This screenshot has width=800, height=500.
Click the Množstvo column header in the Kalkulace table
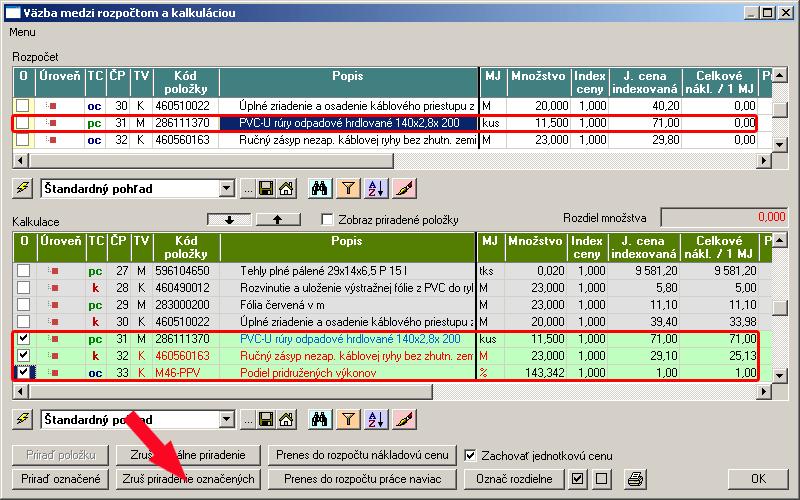[535, 247]
